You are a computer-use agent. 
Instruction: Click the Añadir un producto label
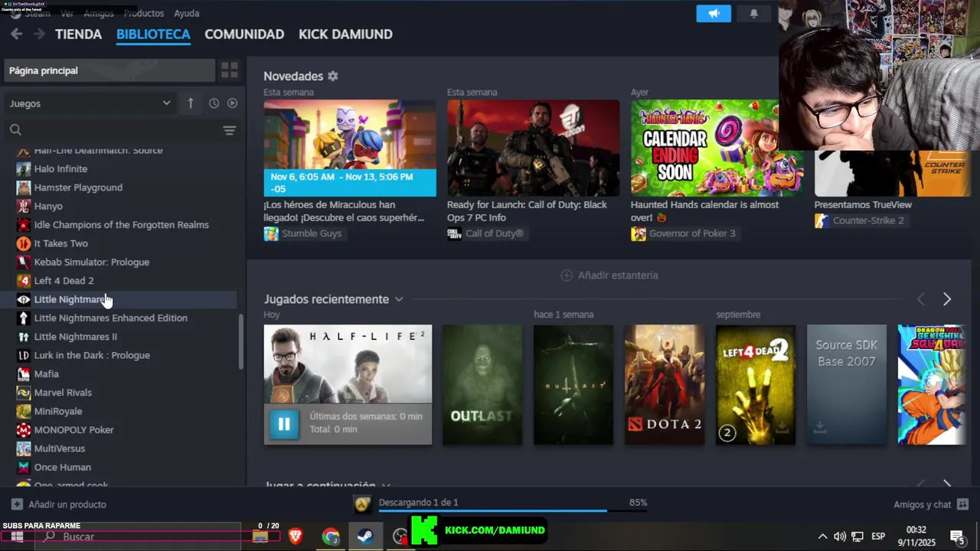pyautogui.click(x=67, y=504)
